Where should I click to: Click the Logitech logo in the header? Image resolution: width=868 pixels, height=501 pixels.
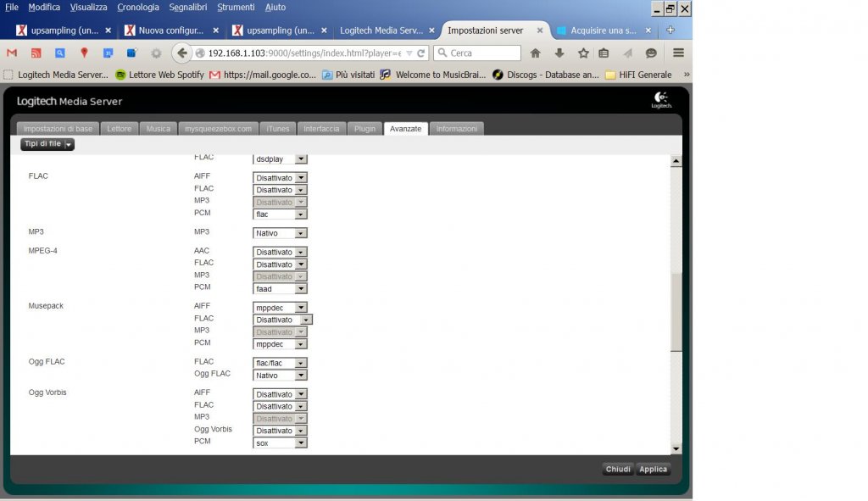click(661, 100)
